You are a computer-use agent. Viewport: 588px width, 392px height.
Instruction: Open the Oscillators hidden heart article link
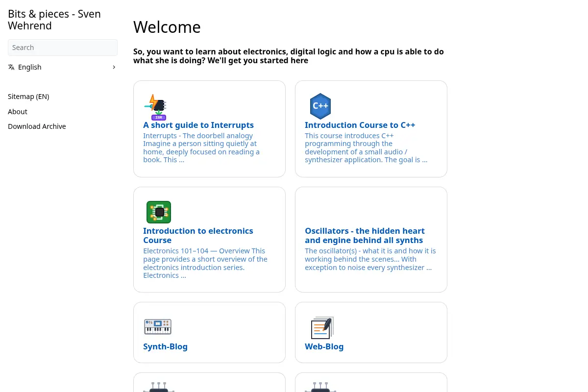(365, 235)
